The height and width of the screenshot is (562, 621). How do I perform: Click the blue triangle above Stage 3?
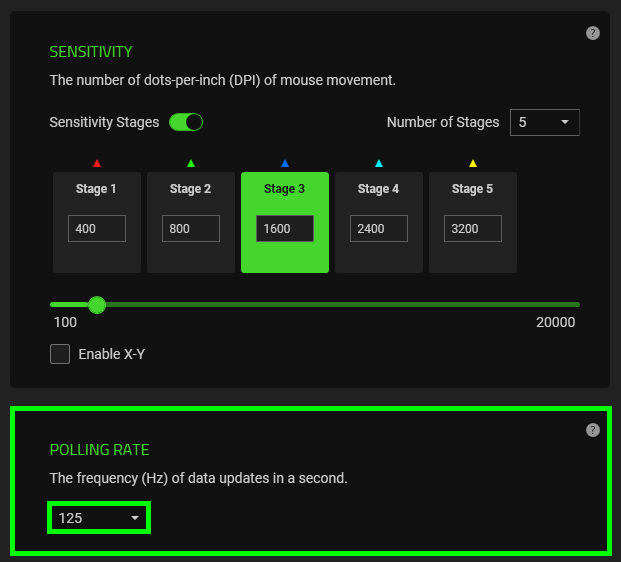(x=285, y=163)
